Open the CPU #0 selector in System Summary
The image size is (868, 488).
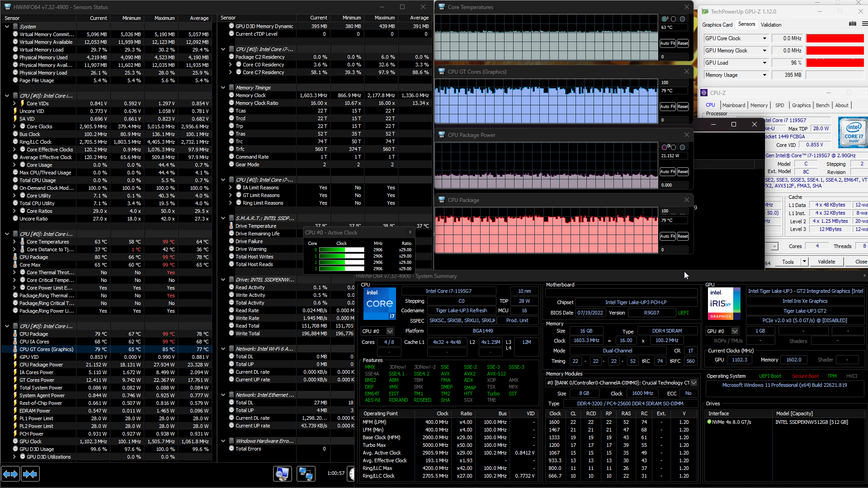[390, 331]
